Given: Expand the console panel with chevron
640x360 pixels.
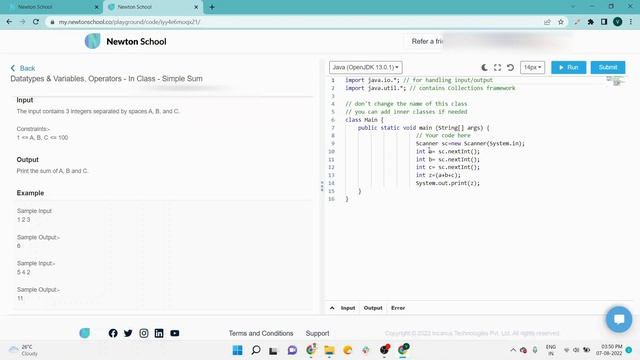Looking at the screenshot, I should [x=332, y=308].
